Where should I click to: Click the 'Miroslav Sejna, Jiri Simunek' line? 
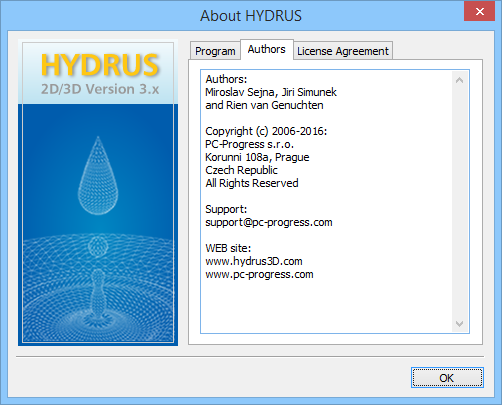271,92
